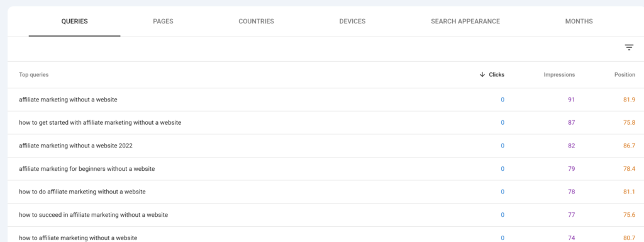The height and width of the screenshot is (242, 644).
Task: Open the Countries tab
Action: [257, 21]
